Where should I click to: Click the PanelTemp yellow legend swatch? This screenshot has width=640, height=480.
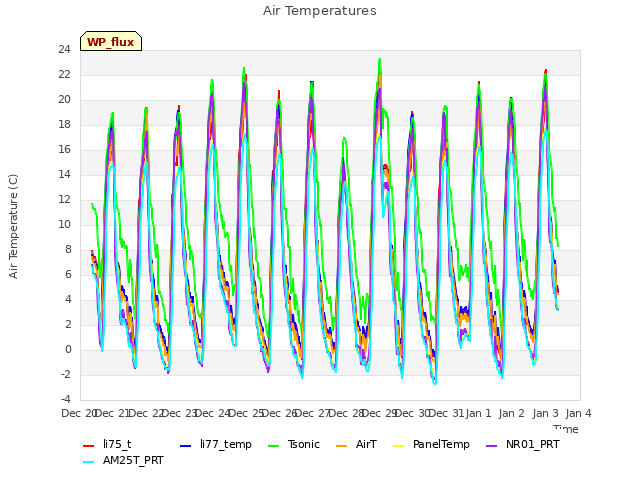pyautogui.click(x=398, y=446)
